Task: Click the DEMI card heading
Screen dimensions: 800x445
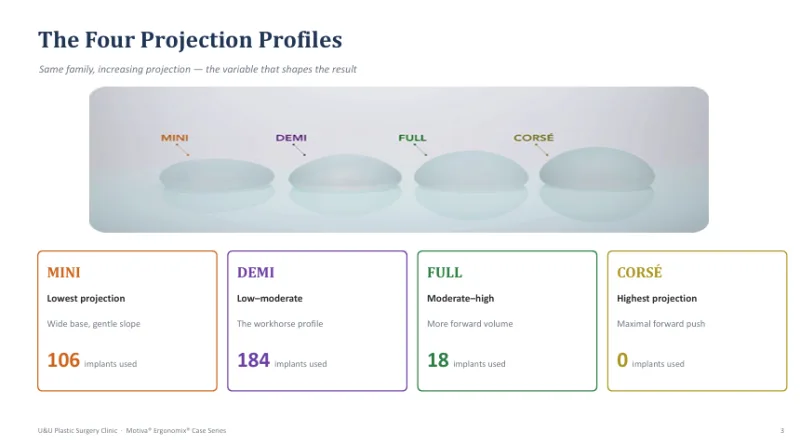Action: tap(256, 273)
